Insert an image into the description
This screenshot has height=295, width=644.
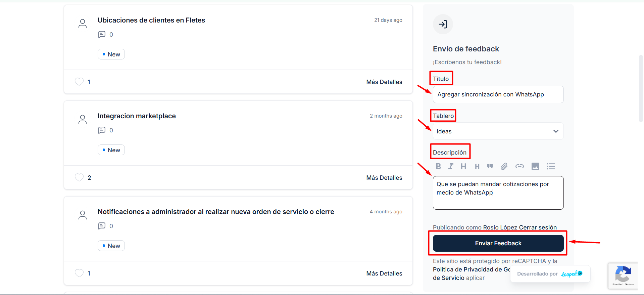tap(535, 166)
